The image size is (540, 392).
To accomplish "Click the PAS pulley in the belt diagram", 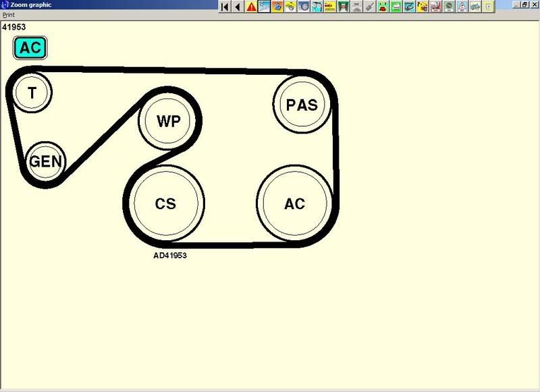I will pyautogui.click(x=301, y=105).
